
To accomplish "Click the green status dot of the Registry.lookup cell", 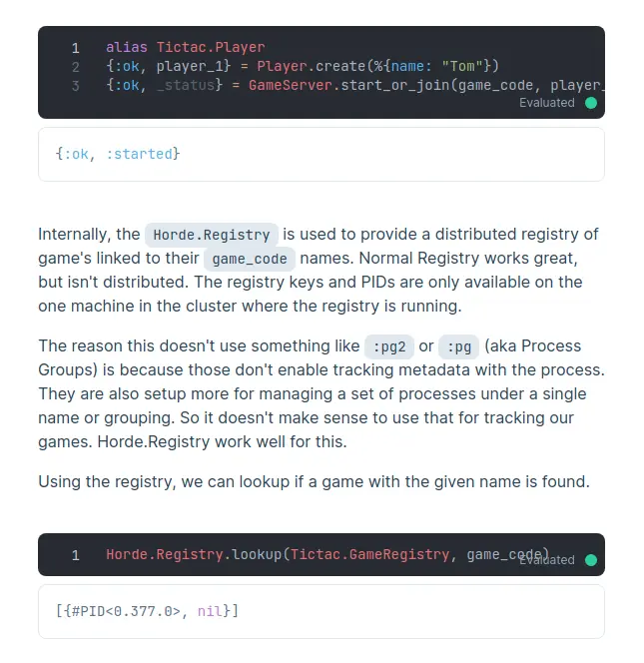I will click(x=591, y=560).
